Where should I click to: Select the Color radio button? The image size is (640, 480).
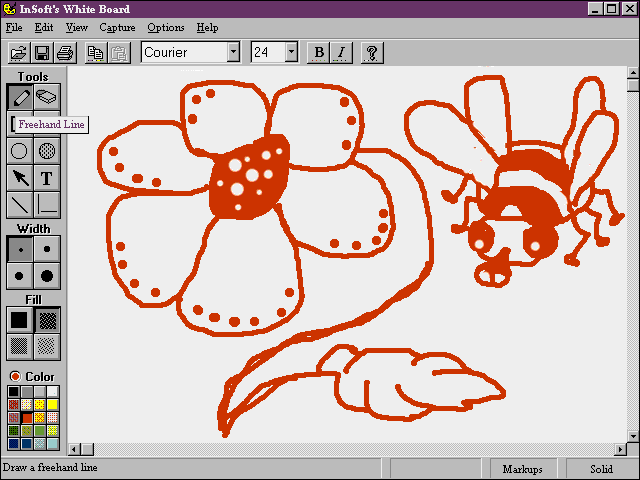click(x=15, y=376)
